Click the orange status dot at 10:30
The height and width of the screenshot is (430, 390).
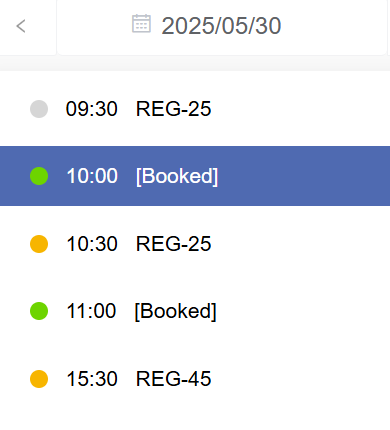point(39,244)
